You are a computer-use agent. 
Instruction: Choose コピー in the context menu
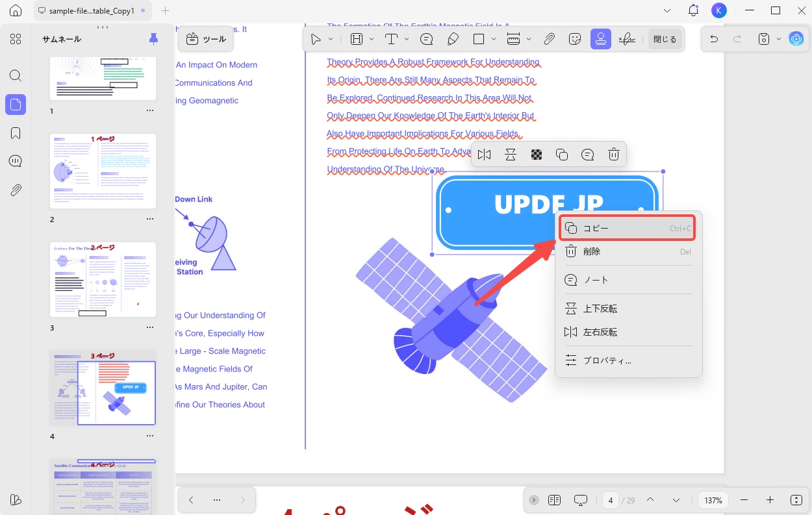[628, 228]
